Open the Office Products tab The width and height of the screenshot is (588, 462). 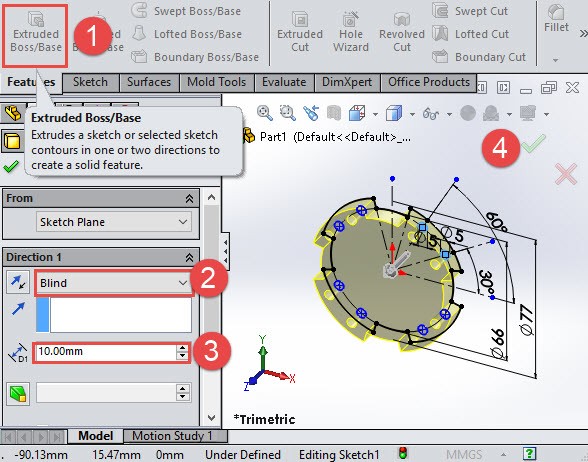[x=429, y=82]
